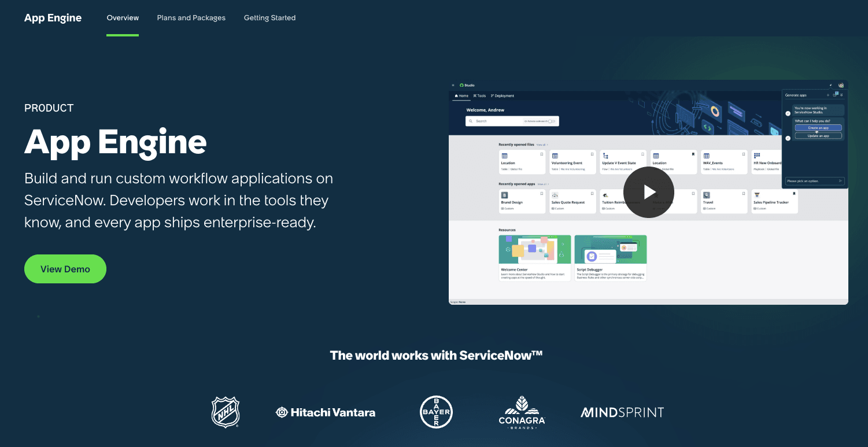Click the 'Sales Pipeline Tracker' app title
This screenshot has width=868, height=447.
click(x=771, y=202)
